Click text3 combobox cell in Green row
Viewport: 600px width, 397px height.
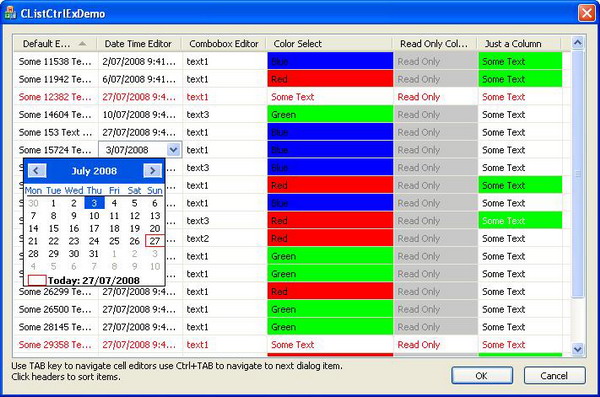[198, 114]
